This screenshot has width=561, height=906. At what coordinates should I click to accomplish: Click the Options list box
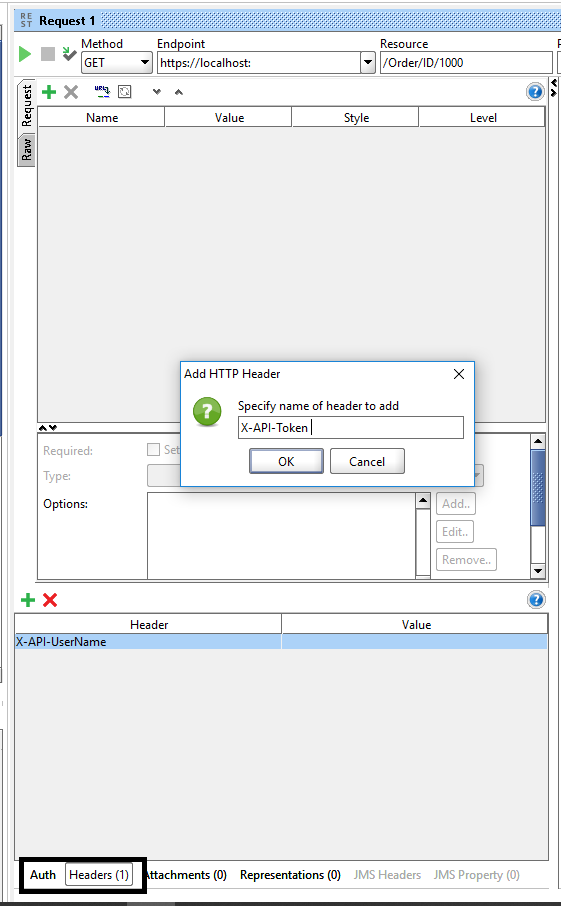click(x=281, y=535)
